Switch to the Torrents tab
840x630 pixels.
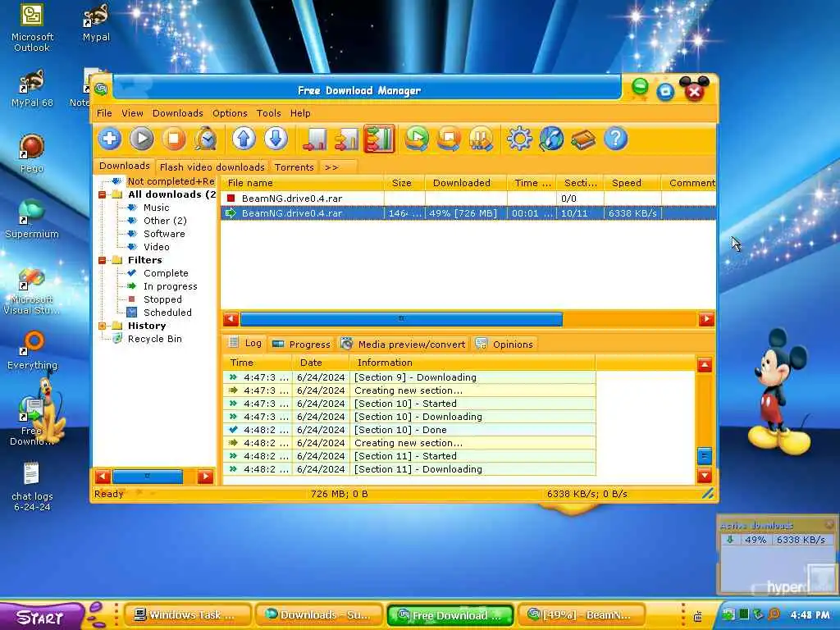(x=294, y=167)
